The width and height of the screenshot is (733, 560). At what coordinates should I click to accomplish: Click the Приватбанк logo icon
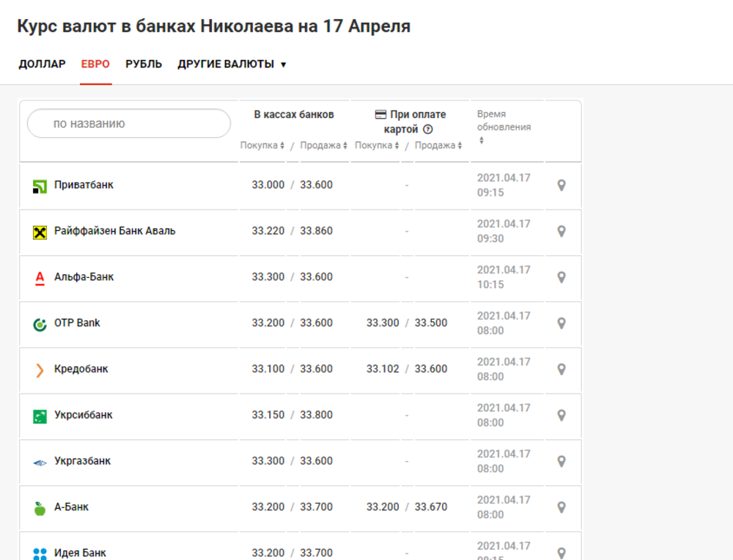click(40, 186)
